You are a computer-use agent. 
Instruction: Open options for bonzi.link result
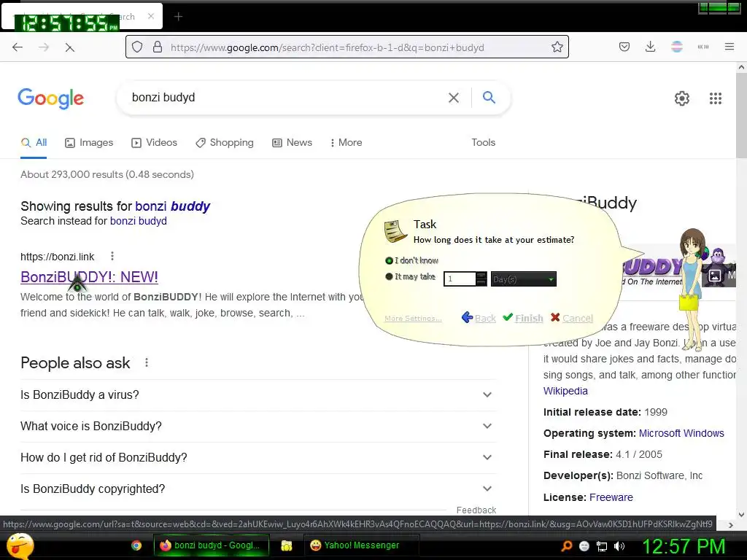coord(112,256)
